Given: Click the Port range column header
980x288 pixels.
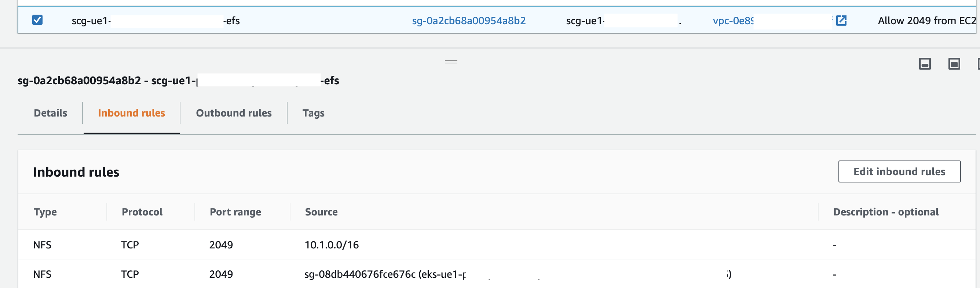Looking at the screenshot, I should (235, 212).
